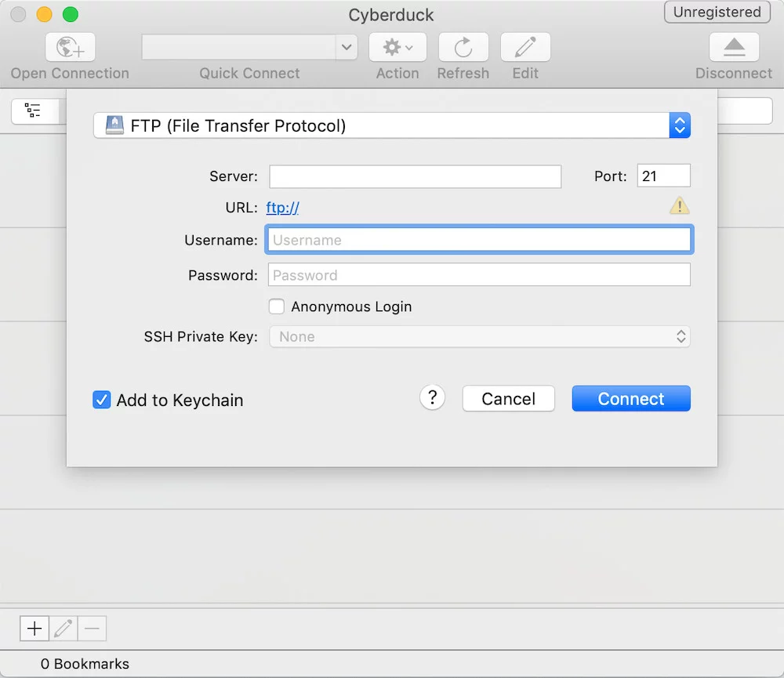Open help with the question mark button
The width and height of the screenshot is (784, 678).
[x=433, y=398]
